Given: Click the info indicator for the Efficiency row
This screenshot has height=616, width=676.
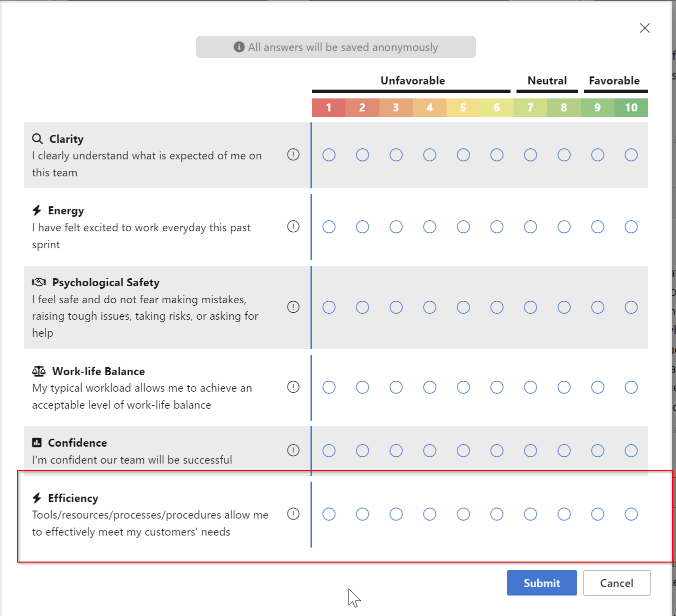Looking at the screenshot, I should 293,514.
